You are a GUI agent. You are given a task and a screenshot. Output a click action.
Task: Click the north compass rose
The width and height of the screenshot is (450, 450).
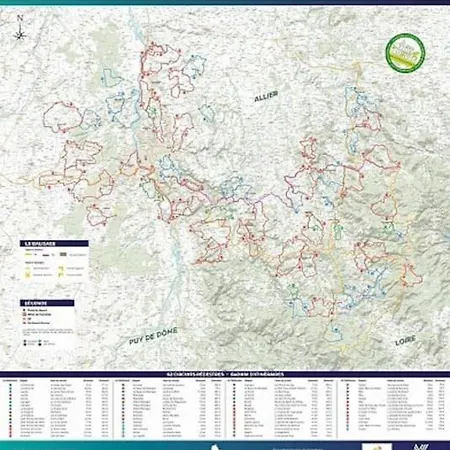[x=20, y=28]
